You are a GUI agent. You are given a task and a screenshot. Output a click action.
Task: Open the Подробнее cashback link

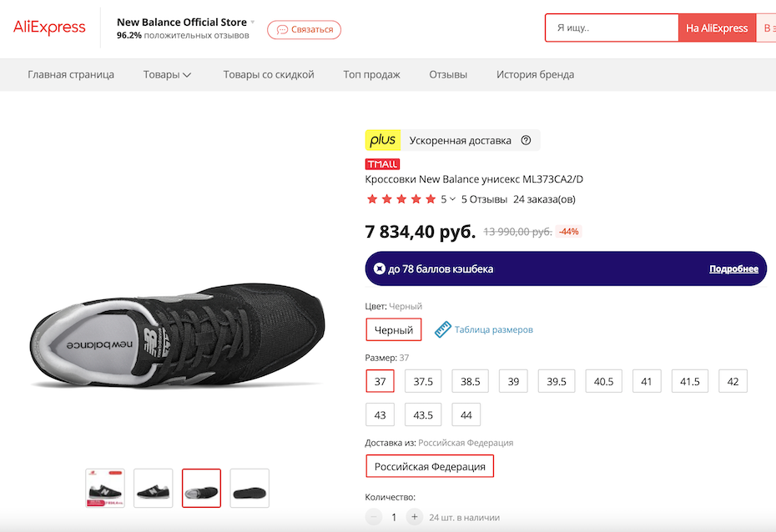coord(733,269)
